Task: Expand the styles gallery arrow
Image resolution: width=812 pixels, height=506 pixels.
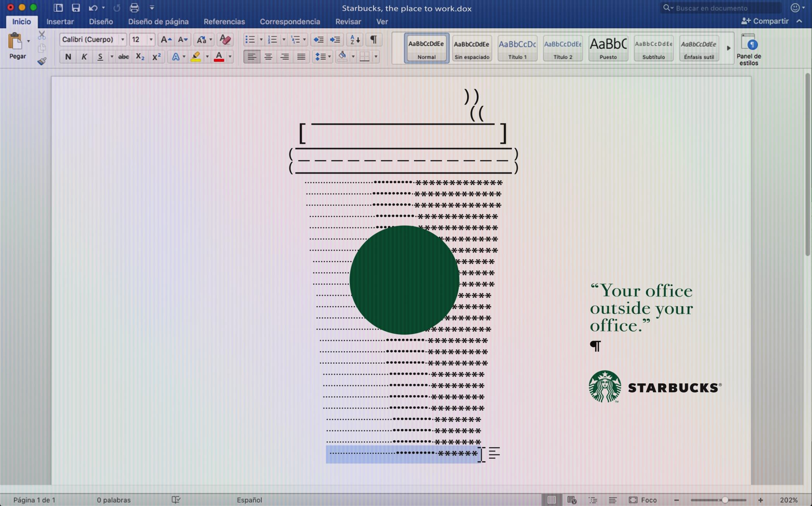Action: pyautogui.click(x=728, y=48)
